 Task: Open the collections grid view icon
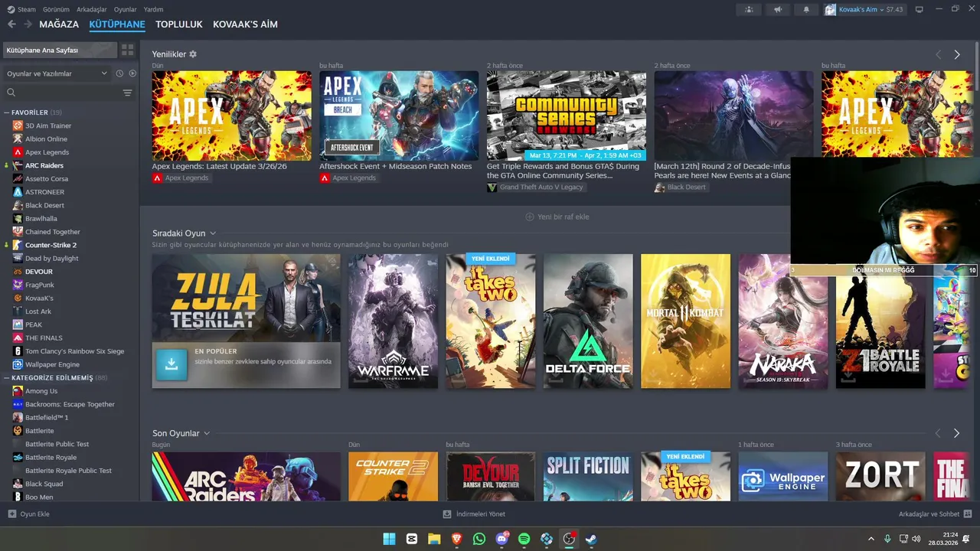(127, 50)
